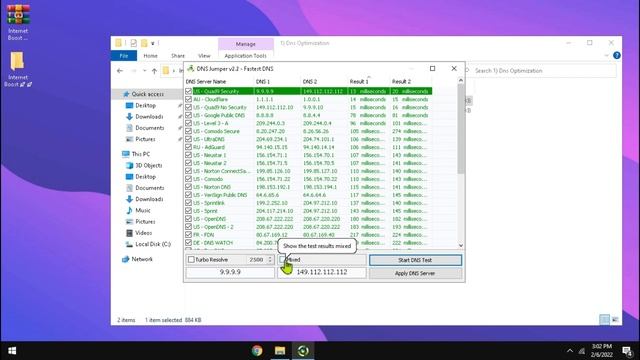Uncheck the US - Comodo Secure checkbox
Viewport: 640px width, 360px height.
click(x=188, y=131)
